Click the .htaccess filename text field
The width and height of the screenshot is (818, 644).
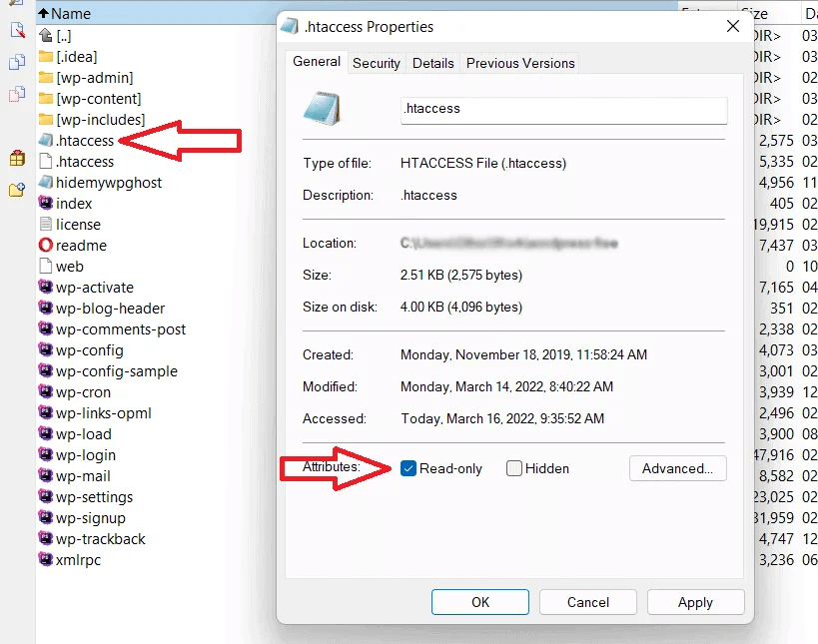[x=562, y=109]
